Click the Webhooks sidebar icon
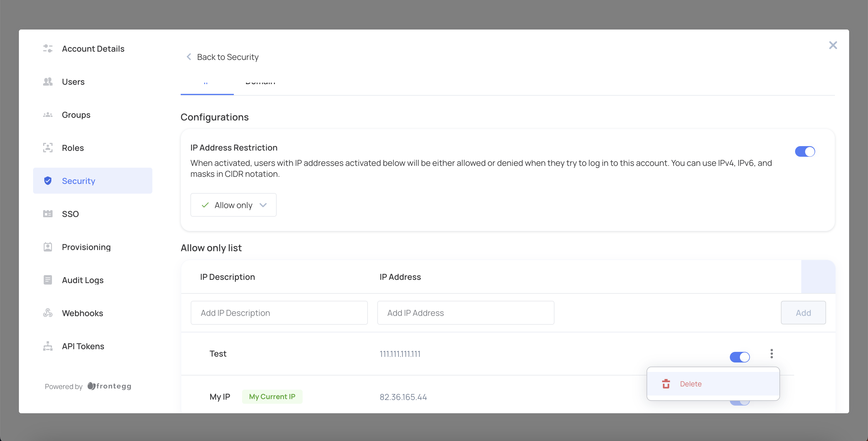868x441 pixels. [48, 313]
